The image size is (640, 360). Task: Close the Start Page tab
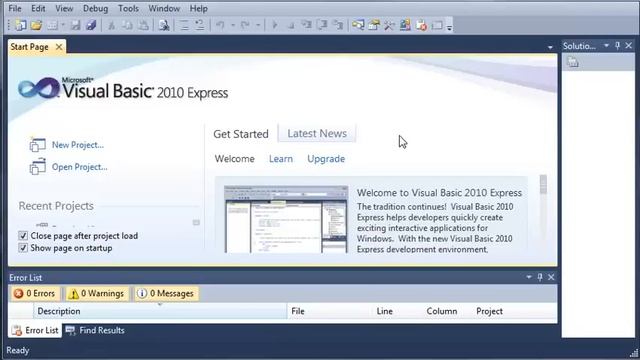coord(59,47)
